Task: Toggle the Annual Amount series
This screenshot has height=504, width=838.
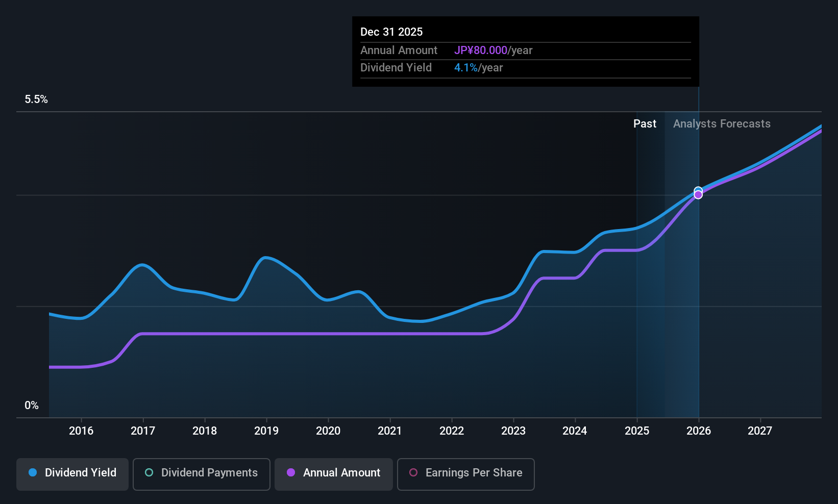Action: coord(334,474)
